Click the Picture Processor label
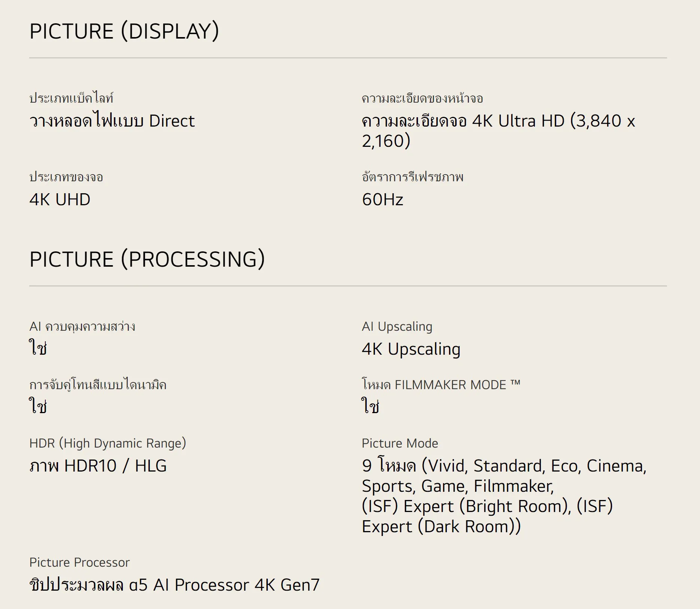Viewport: 700px width, 609px height. pos(79,563)
